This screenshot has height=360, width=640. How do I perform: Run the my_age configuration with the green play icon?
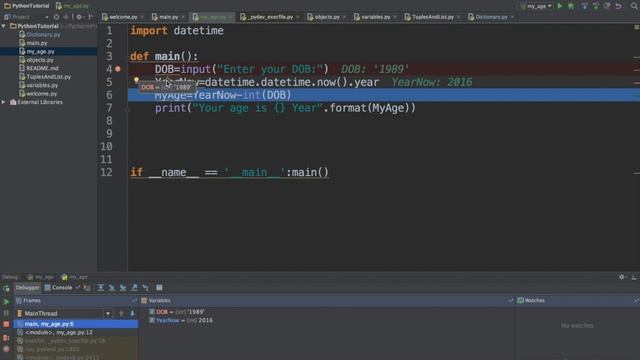tap(560, 6)
